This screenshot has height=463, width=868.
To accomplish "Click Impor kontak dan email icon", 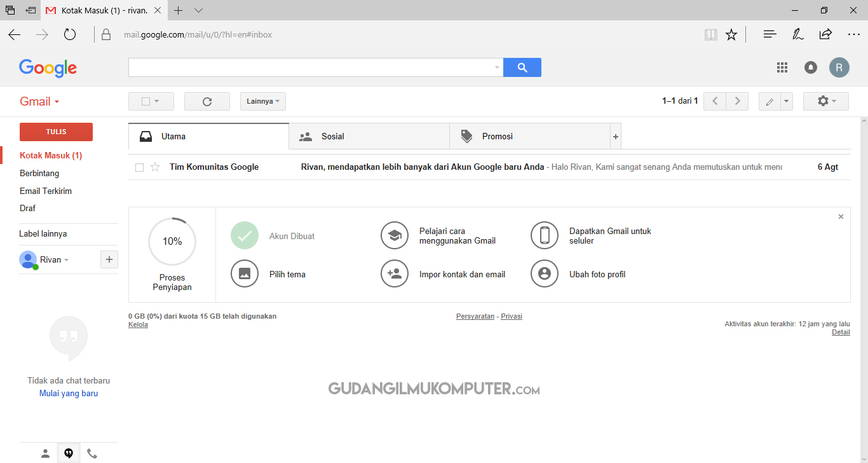I will click(x=395, y=273).
